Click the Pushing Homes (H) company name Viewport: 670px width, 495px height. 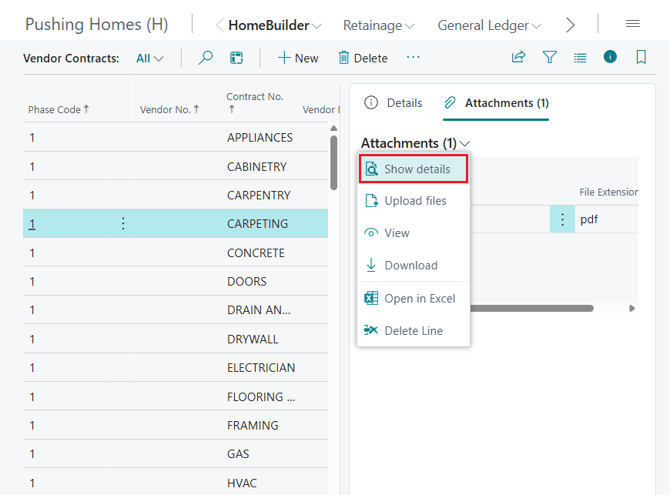point(97,24)
